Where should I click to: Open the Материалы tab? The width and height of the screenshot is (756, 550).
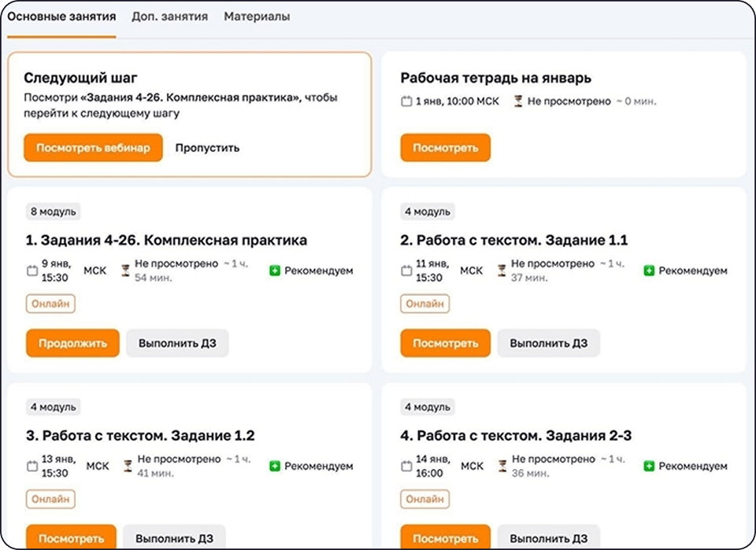tap(257, 17)
